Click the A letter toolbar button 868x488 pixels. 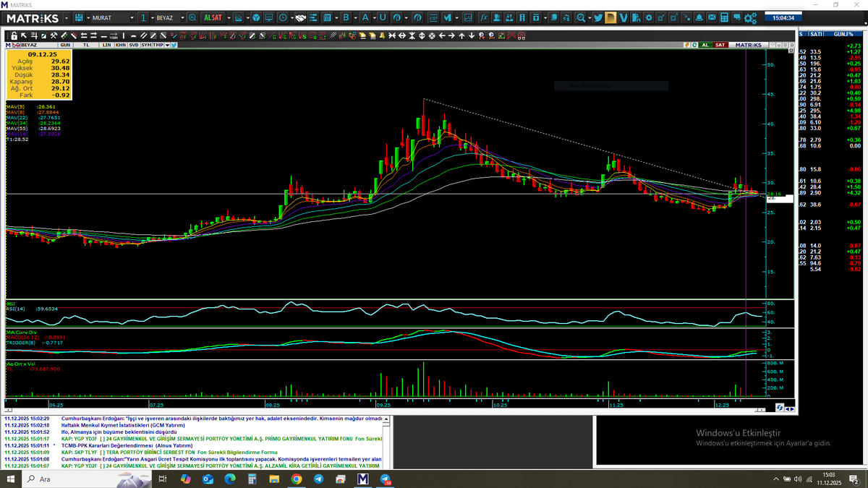pyautogui.click(x=365, y=17)
